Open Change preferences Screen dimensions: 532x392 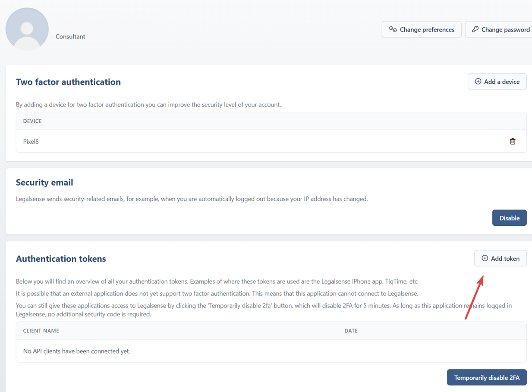[422, 29]
